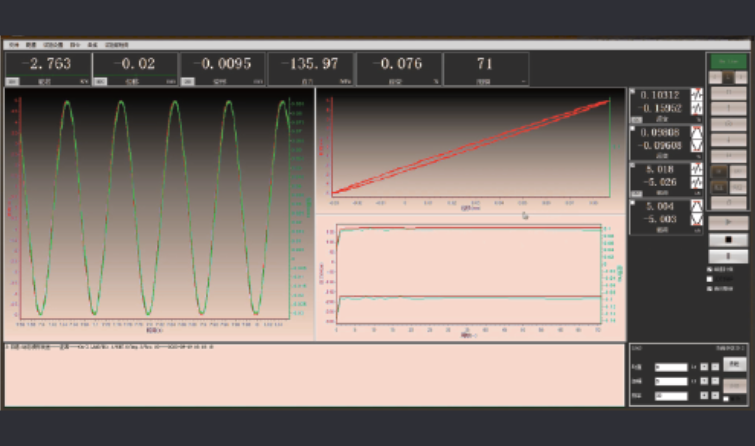
Task: Toggle the checkbox in the 5.018 peak panel corner
Action: coord(632,166)
